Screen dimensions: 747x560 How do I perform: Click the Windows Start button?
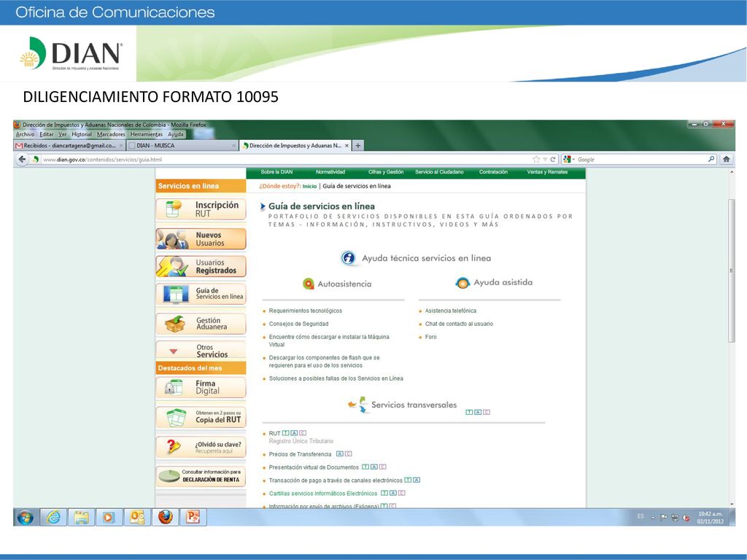click(x=26, y=517)
